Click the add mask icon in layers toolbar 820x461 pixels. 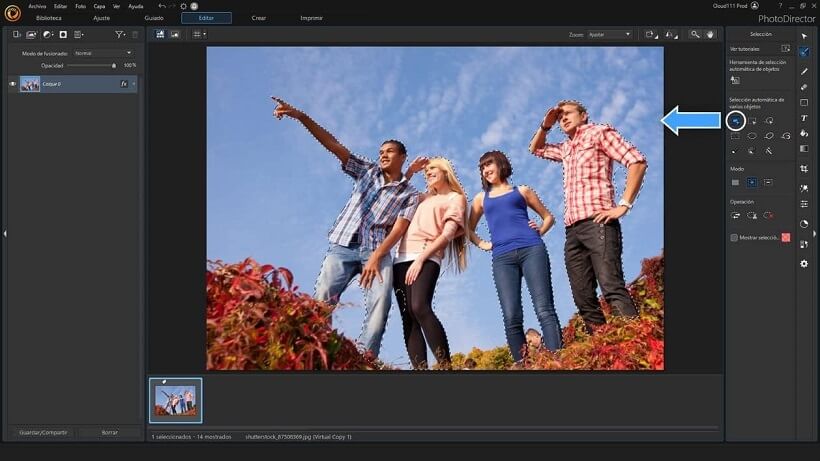click(63, 34)
